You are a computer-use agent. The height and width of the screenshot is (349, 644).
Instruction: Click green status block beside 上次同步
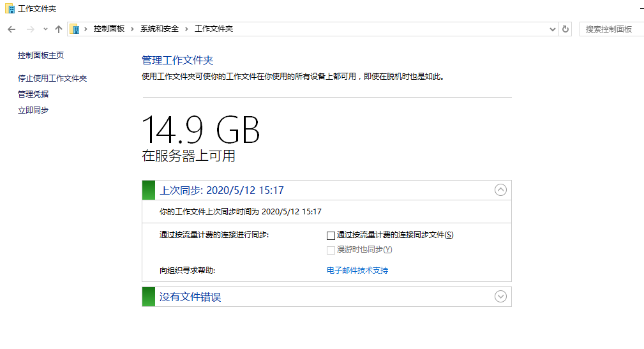click(149, 190)
